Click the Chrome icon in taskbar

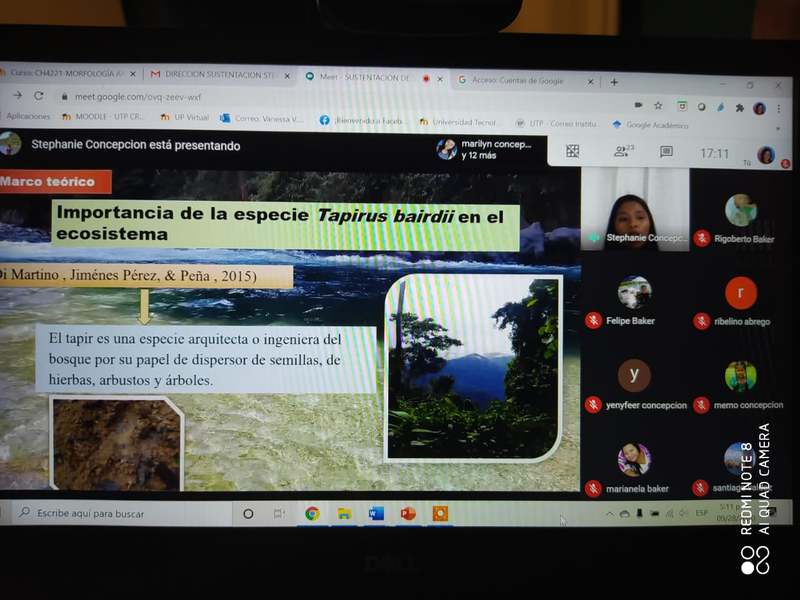[x=312, y=513]
